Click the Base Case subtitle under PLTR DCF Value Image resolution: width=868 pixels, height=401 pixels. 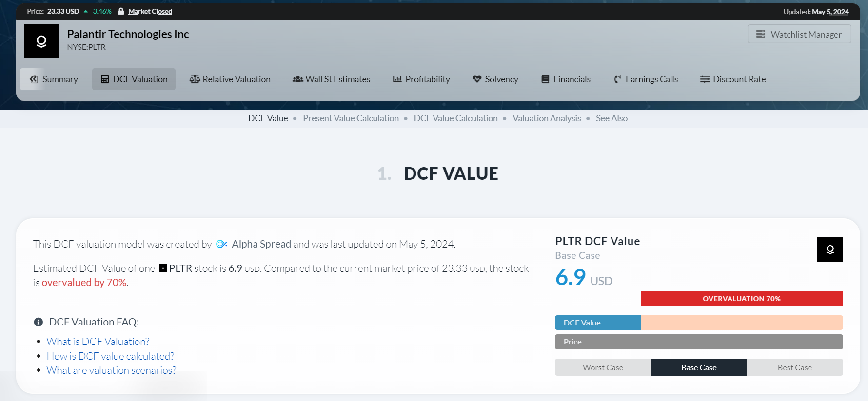coord(577,255)
